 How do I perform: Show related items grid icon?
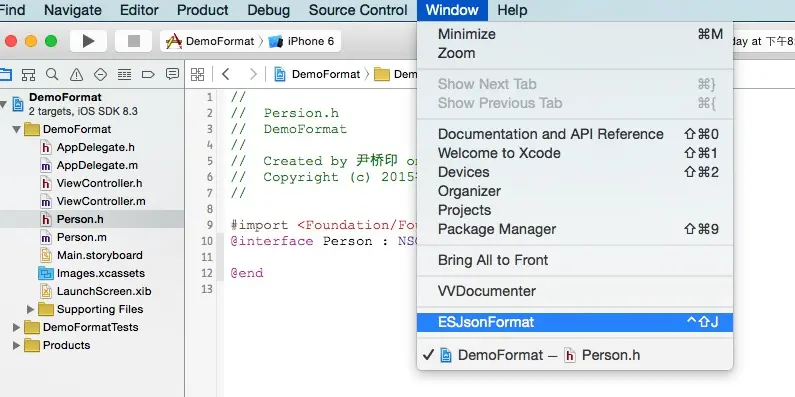[197, 75]
